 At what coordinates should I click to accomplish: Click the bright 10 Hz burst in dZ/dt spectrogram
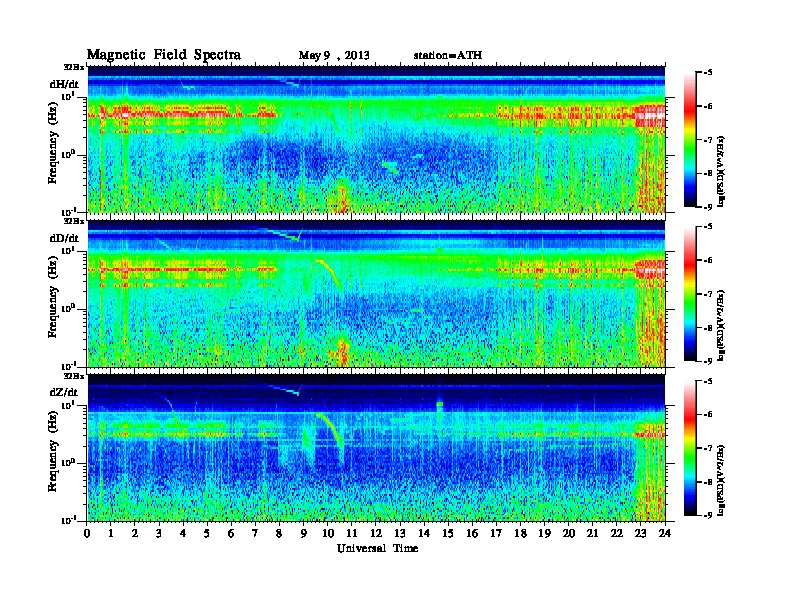439,404
